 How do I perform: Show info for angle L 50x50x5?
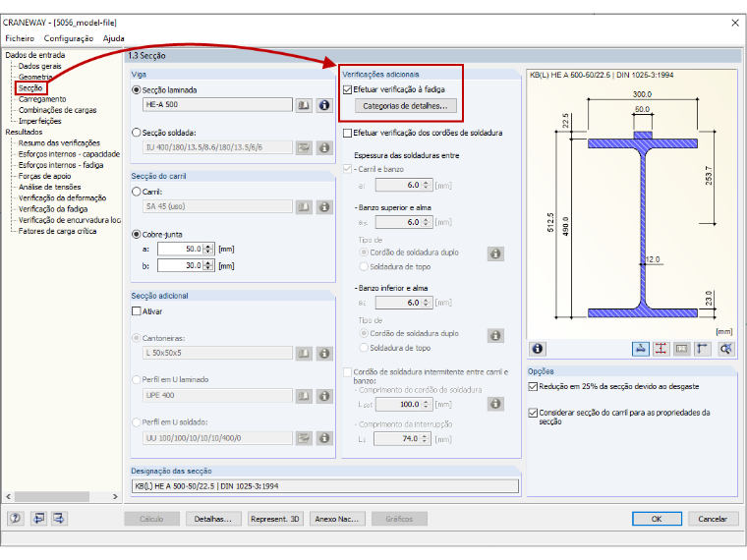[x=324, y=354]
